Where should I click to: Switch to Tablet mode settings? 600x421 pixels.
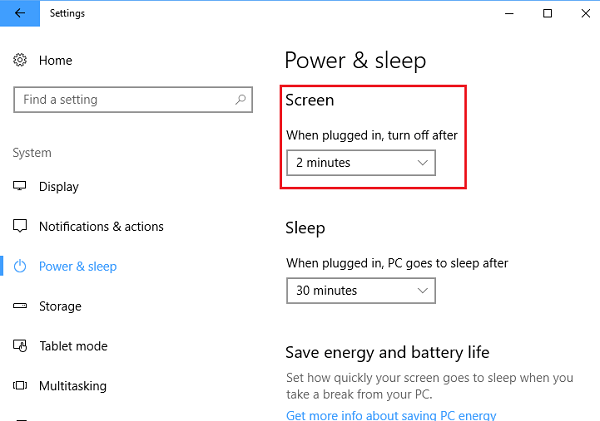pyautogui.click(x=73, y=346)
